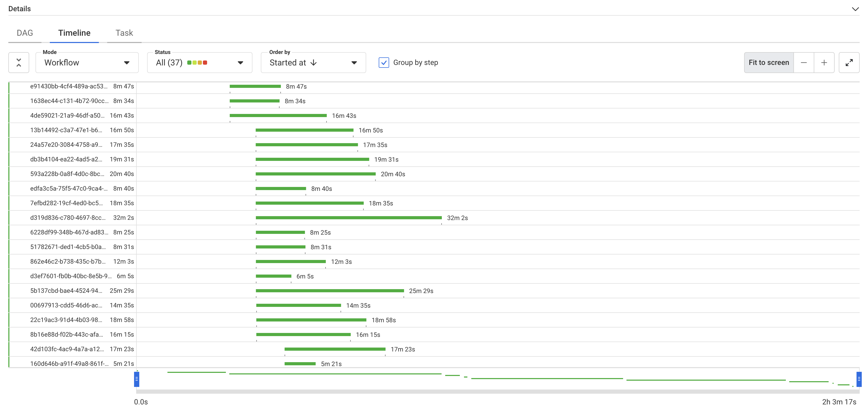This screenshot has width=868, height=413.
Task: Collapse the Details section chevron
Action: tap(855, 9)
